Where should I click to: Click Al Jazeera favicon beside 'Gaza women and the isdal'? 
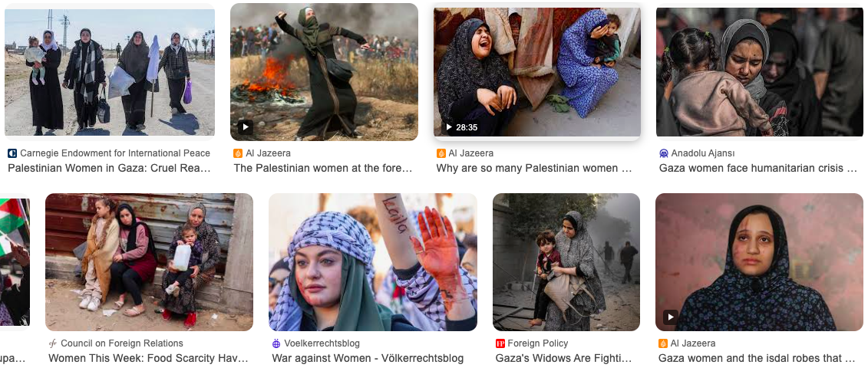coord(662,343)
